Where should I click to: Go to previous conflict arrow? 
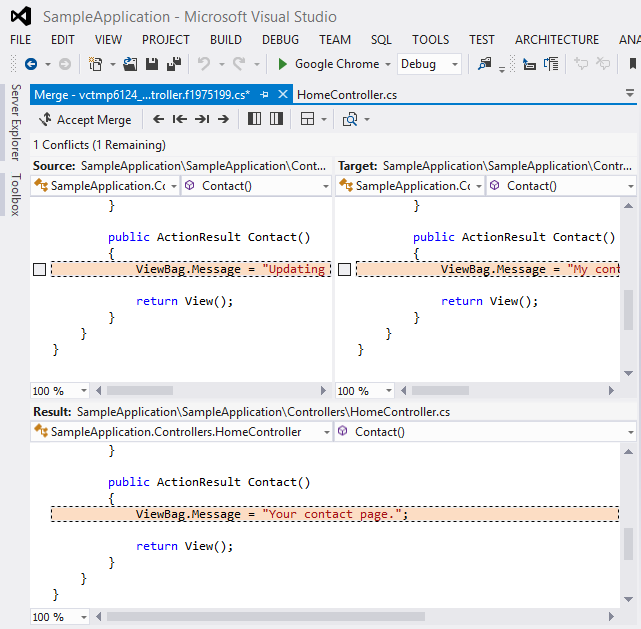coord(159,119)
